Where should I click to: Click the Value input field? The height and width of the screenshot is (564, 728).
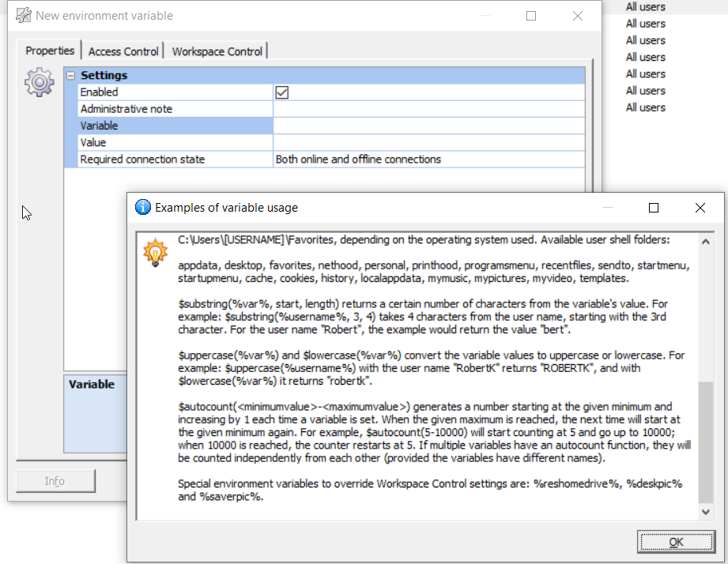[428, 143]
